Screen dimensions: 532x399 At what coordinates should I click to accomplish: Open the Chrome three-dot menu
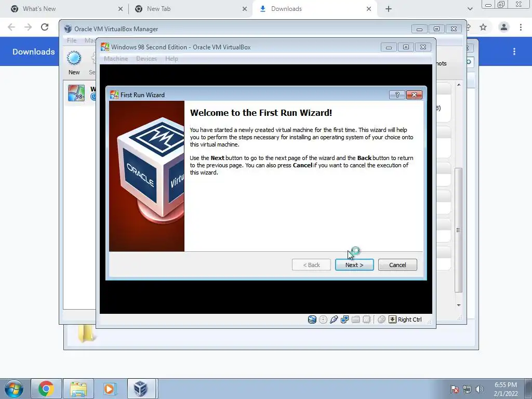click(521, 27)
